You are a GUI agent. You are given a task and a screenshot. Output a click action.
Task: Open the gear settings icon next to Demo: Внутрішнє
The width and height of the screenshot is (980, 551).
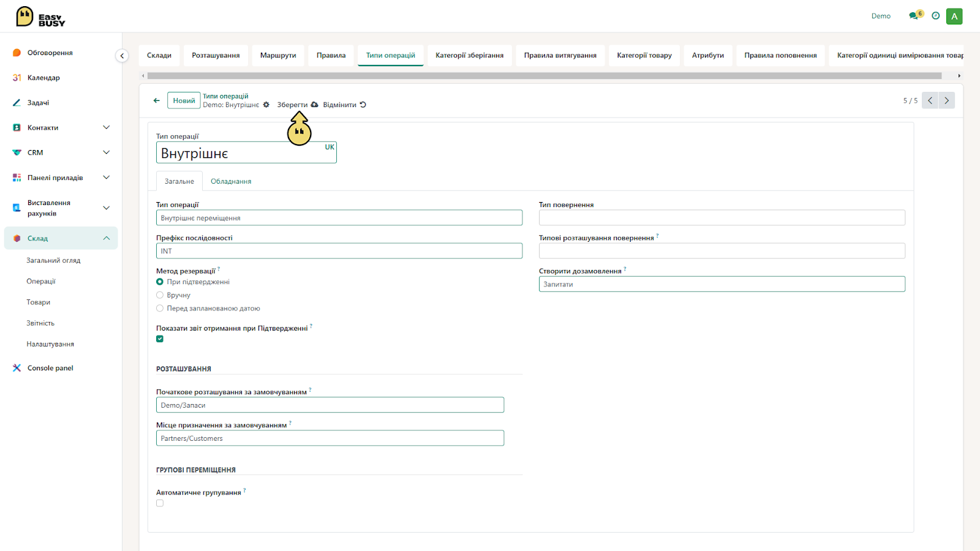(266, 105)
